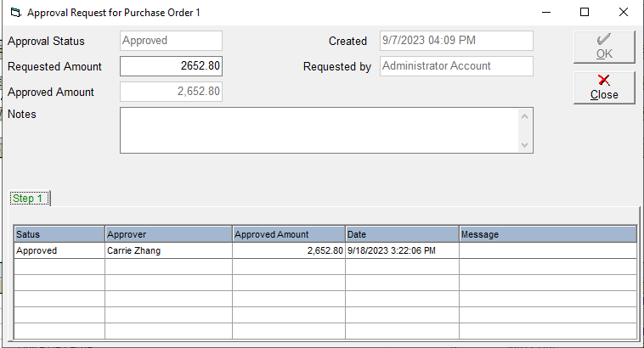
Task: Click into the Requested Amount field
Action: tap(171, 66)
